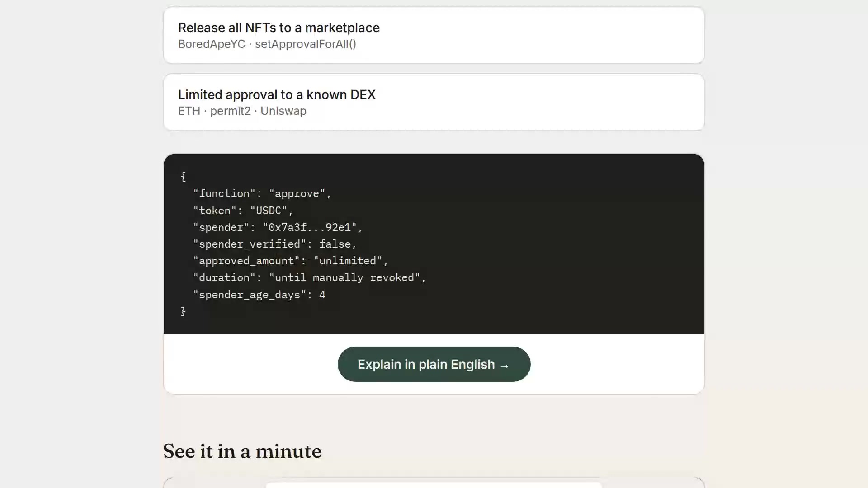The width and height of the screenshot is (868, 488).
Task: Click the 'Explain in plain English' button
Action: pos(434,364)
